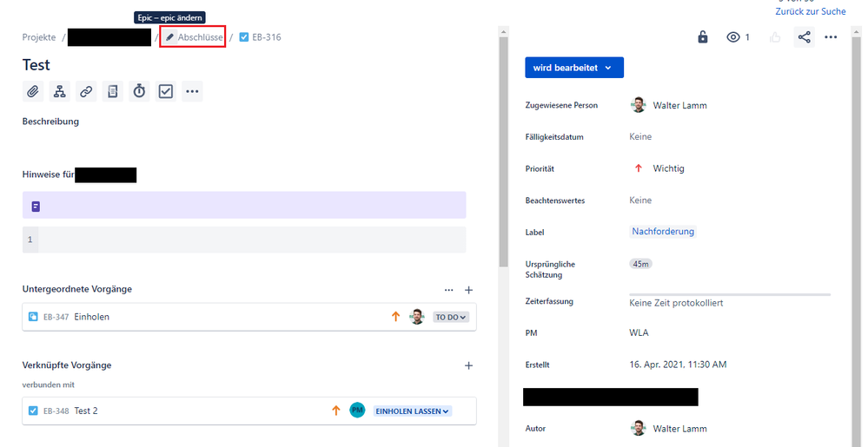
Task: Click the Abschlüsse epic breadcrumb link
Action: click(201, 37)
